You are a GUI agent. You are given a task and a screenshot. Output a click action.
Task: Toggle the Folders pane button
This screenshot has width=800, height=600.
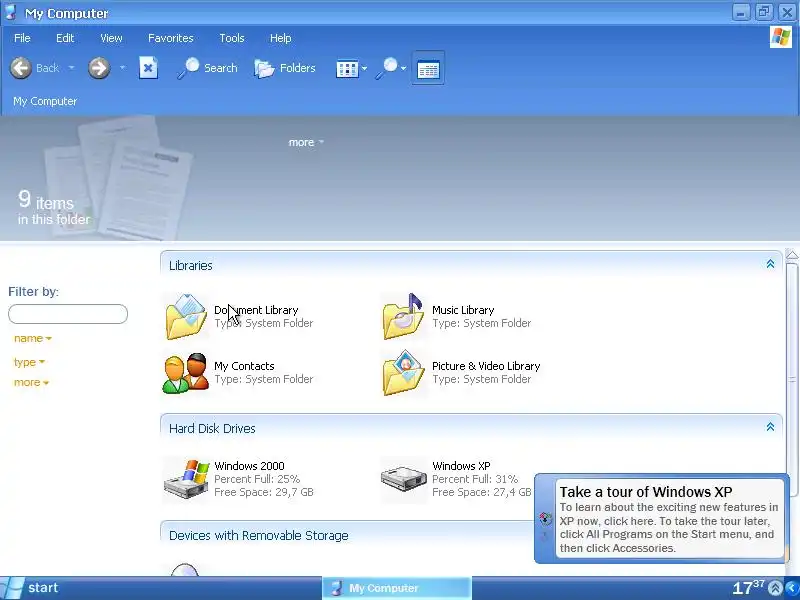(285, 68)
